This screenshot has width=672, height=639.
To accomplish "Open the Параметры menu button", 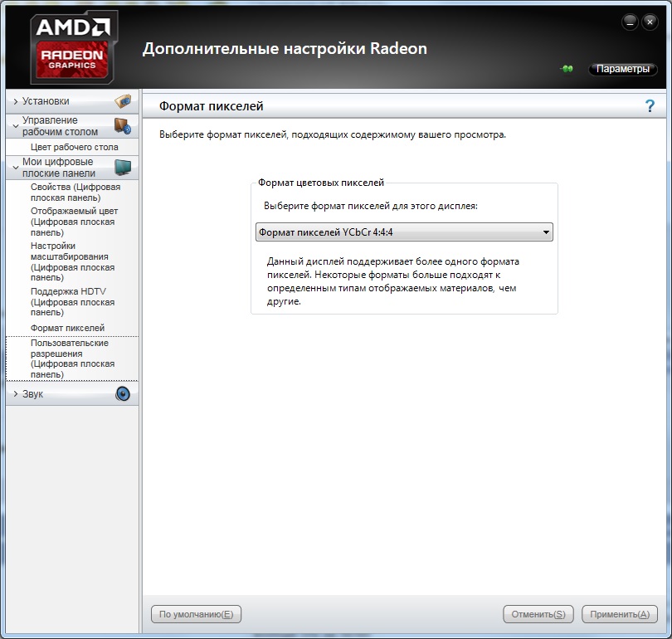I will click(x=623, y=69).
